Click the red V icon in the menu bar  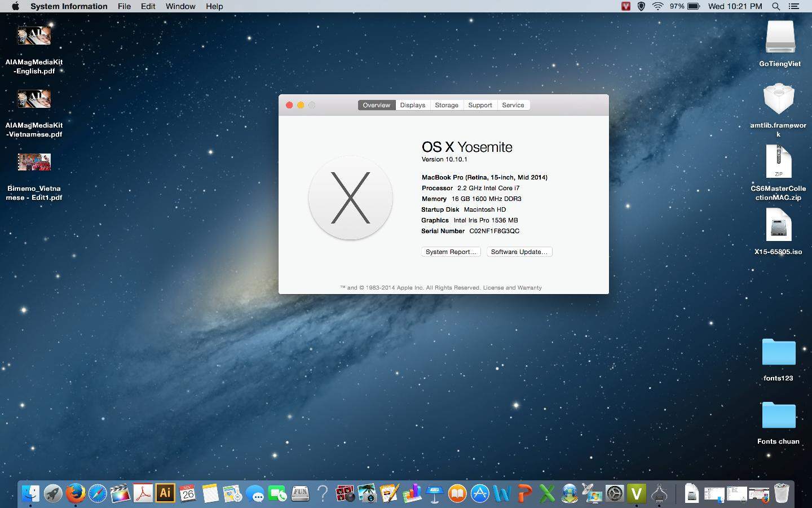coord(625,6)
